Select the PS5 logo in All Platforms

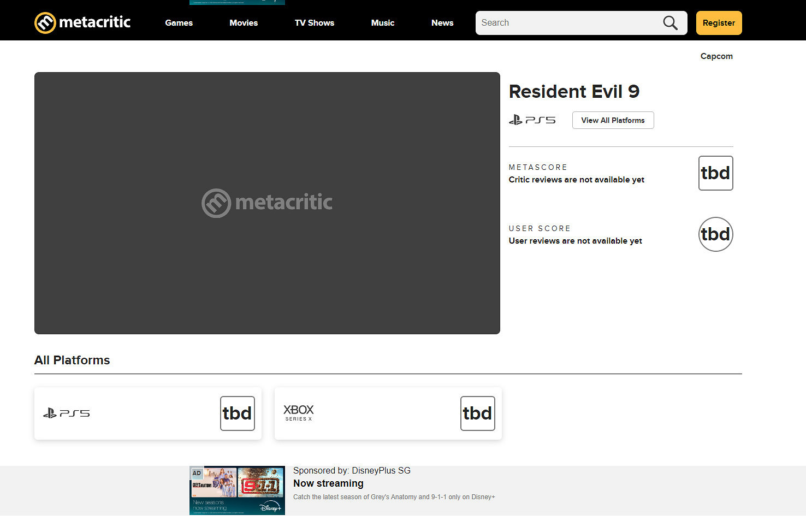[67, 413]
